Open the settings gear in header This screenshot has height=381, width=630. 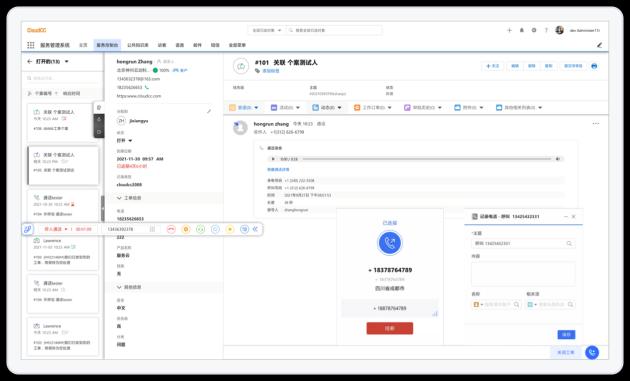point(534,30)
